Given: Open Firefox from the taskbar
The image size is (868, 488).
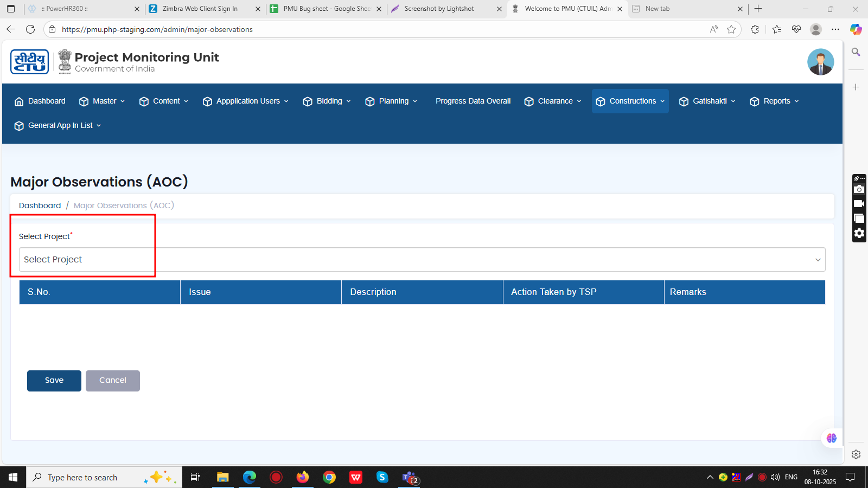Looking at the screenshot, I should 302,477.
